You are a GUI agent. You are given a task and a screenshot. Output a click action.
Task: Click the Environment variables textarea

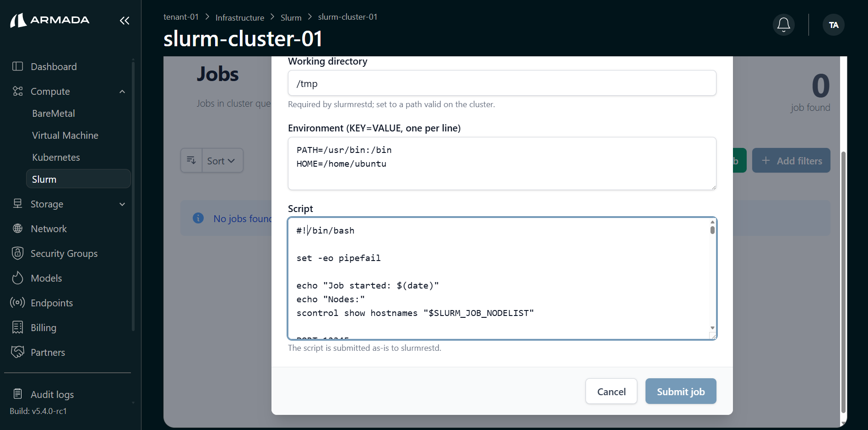click(502, 163)
